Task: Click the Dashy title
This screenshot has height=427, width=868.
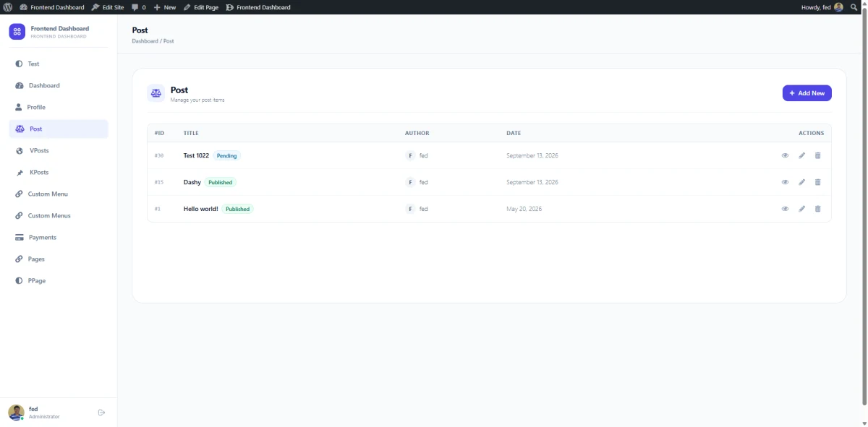Action: click(x=192, y=182)
